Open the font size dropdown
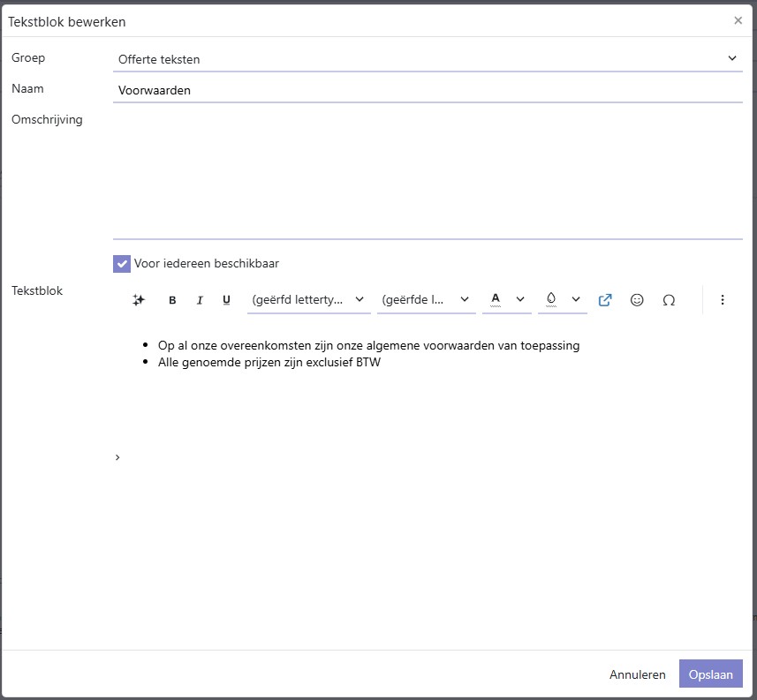The width and height of the screenshot is (757, 700). [427, 300]
